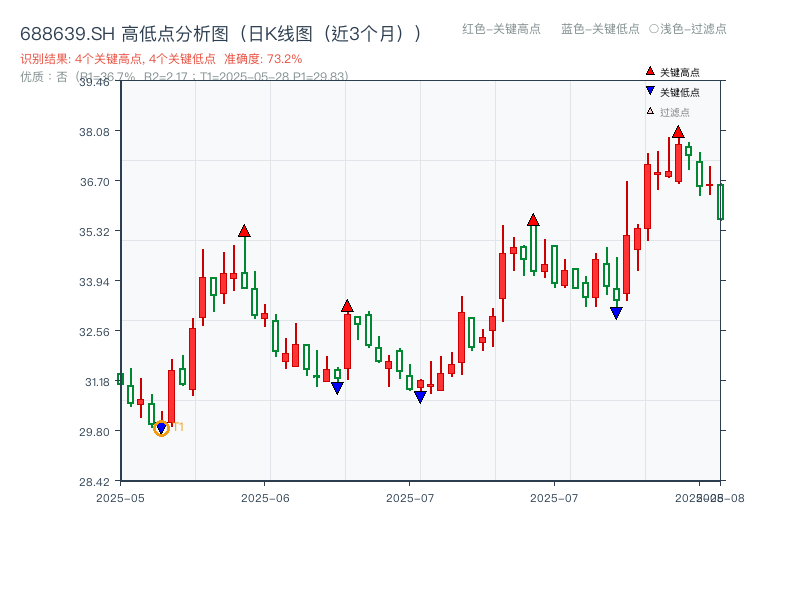Screen dimensions: 800x600
Task: Click the blue trough triangle near 2025-07
Action: coord(419,396)
